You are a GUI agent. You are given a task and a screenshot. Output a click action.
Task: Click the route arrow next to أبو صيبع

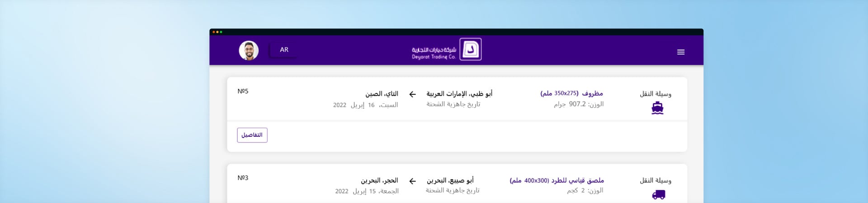412,181
